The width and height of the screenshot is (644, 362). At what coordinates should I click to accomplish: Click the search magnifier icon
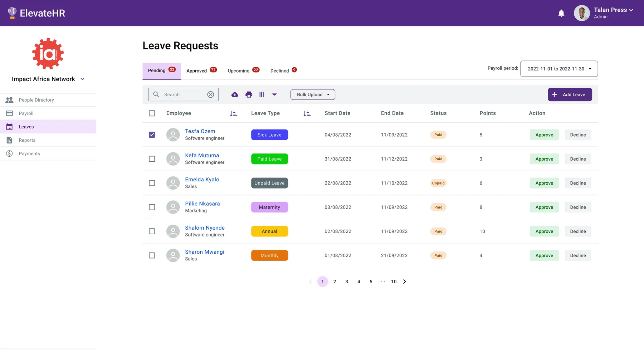(x=156, y=94)
